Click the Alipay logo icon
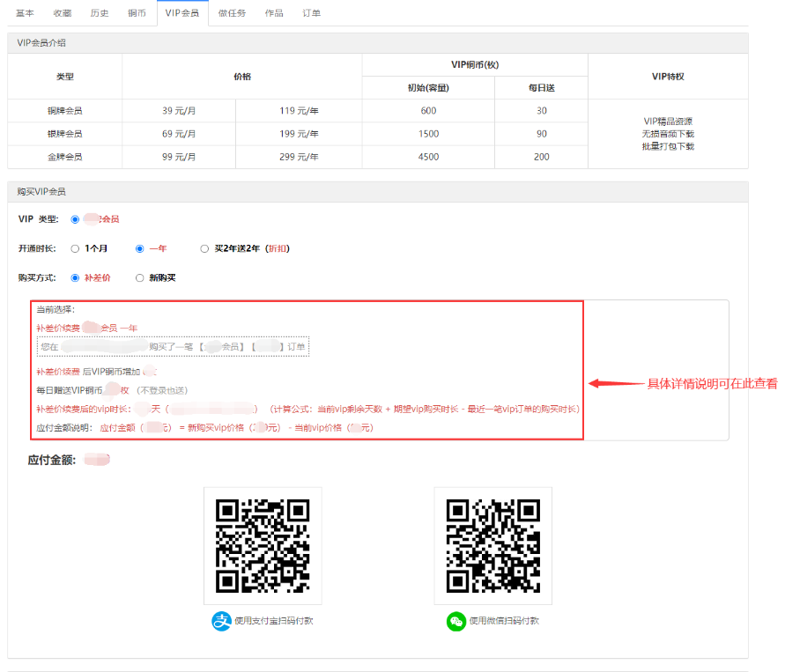785x672 pixels. (221, 621)
